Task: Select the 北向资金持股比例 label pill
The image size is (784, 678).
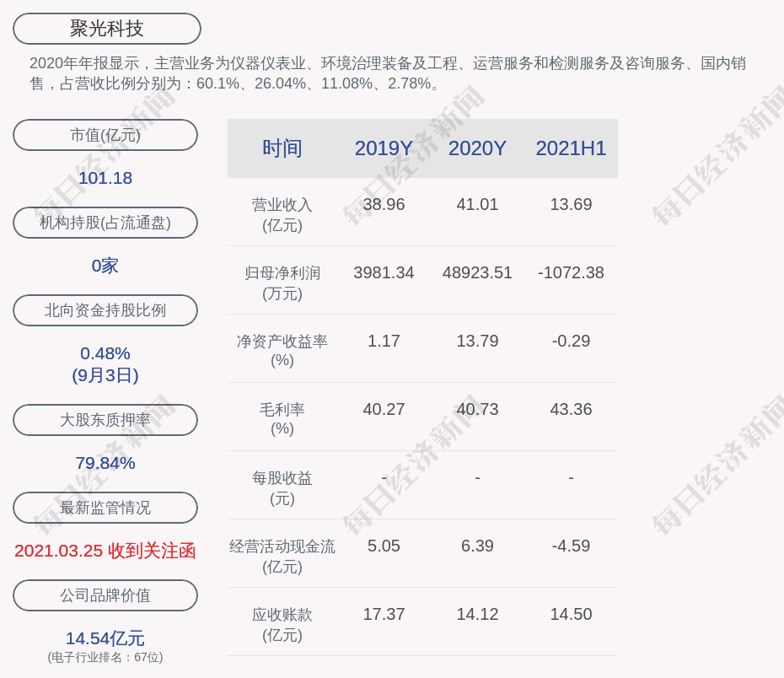Action: click(105, 310)
